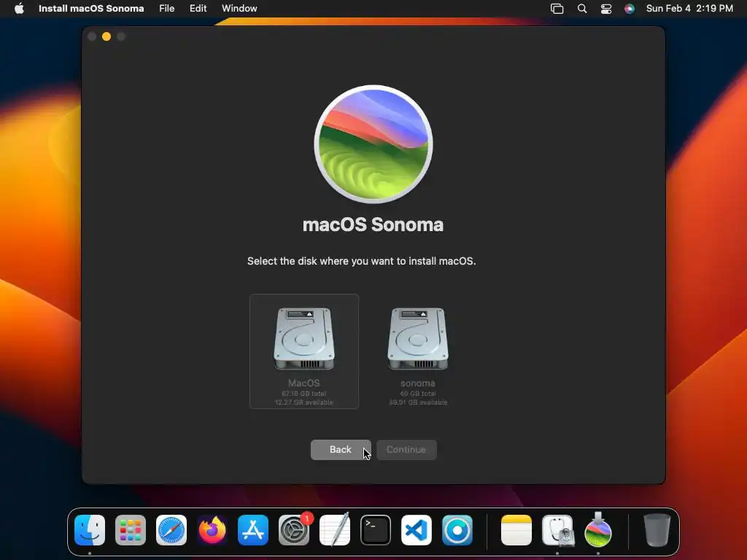Open Finder from the Dock
The image size is (747, 560).
coord(90,530)
